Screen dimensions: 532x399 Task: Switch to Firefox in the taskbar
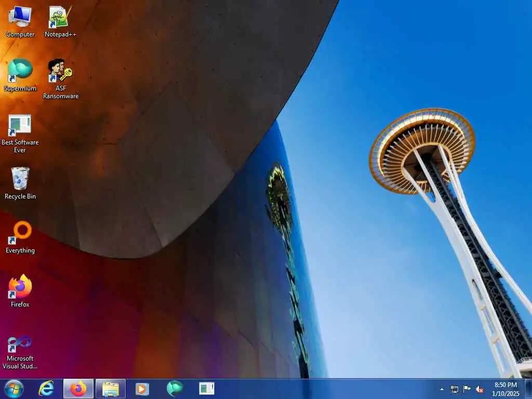coord(78,389)
